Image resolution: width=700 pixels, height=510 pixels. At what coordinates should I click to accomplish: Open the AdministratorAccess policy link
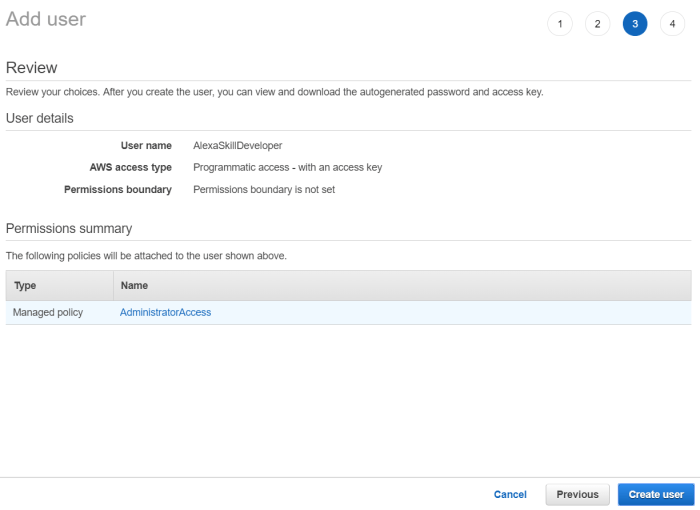pyautogui.click(x=165, y=312)
